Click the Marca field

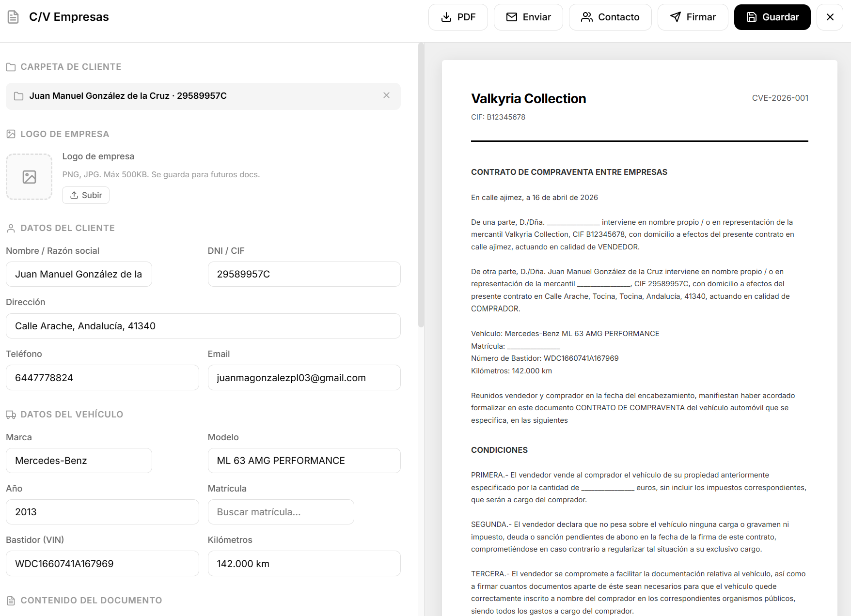click(x=79, y=461)
